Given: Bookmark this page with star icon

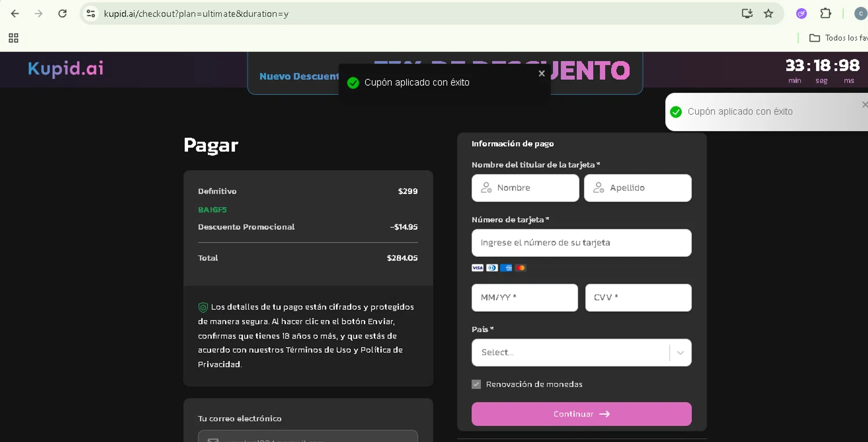Looking at the screenshot, I should click(x=768, y=13).
